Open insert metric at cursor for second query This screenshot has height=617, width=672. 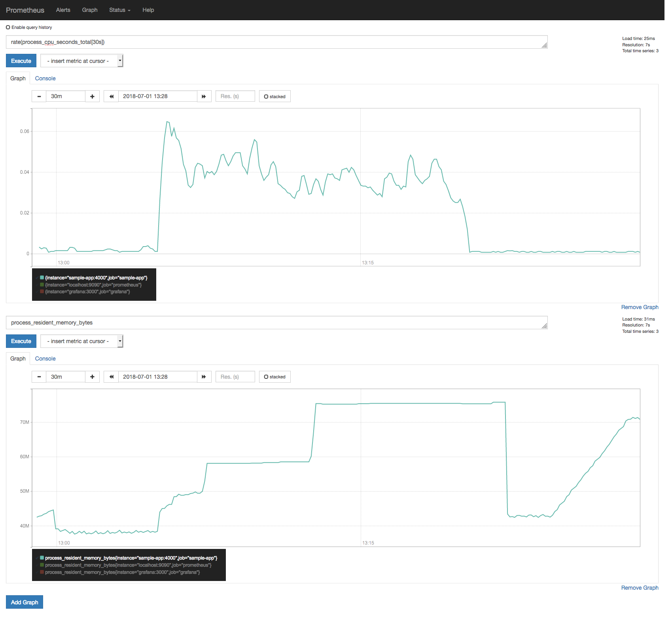[82, 341]
